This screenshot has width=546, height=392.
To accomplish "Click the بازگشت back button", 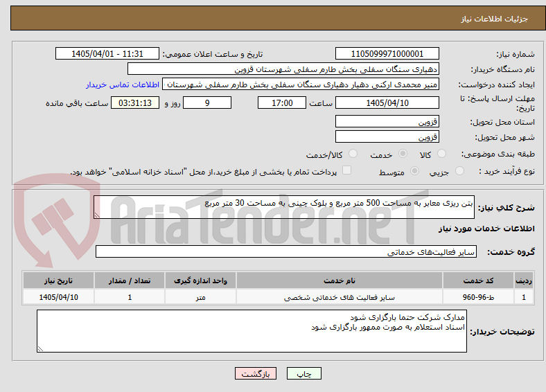I will point(256,373).
